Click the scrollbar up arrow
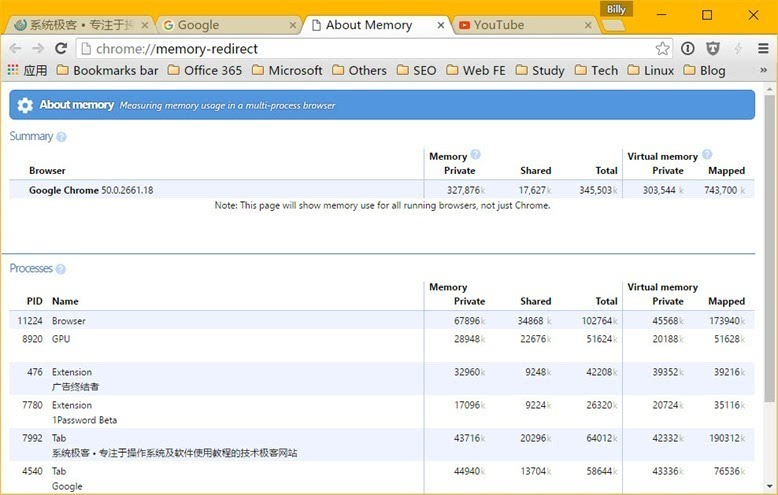Screen dimensions: 778x495 coord(769,90)
